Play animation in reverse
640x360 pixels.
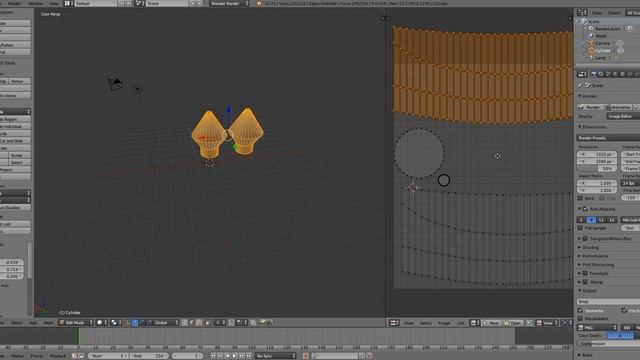point(227,356)
